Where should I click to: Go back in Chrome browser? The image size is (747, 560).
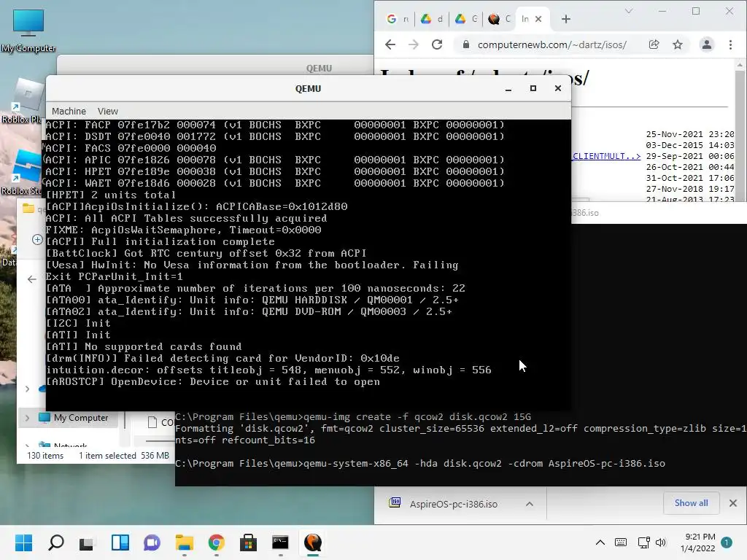[390, 44]
